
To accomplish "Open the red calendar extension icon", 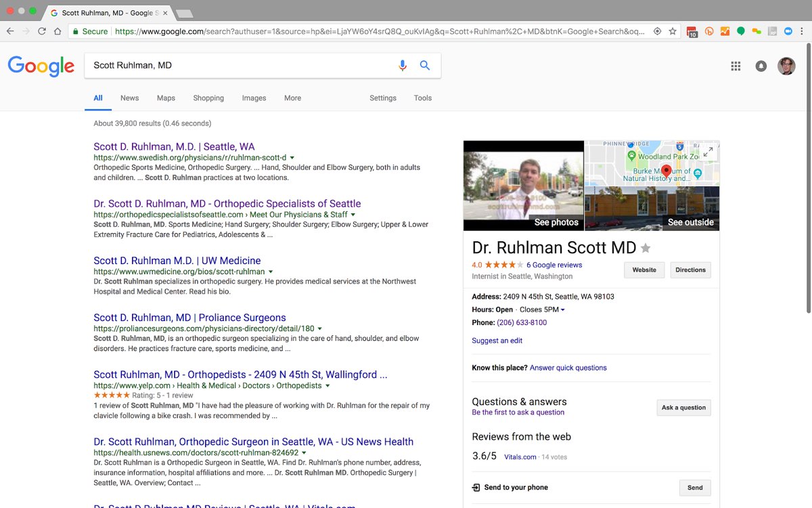I will [692, 31].
